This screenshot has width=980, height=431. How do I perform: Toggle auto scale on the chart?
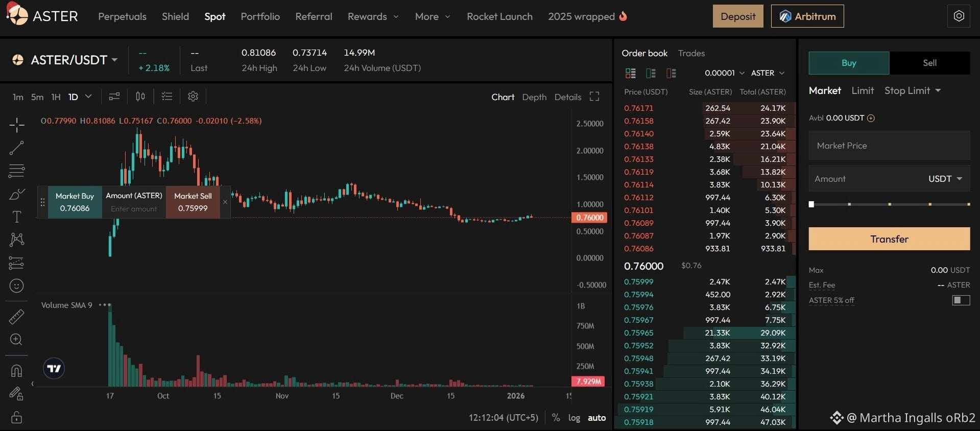point(596,418)
